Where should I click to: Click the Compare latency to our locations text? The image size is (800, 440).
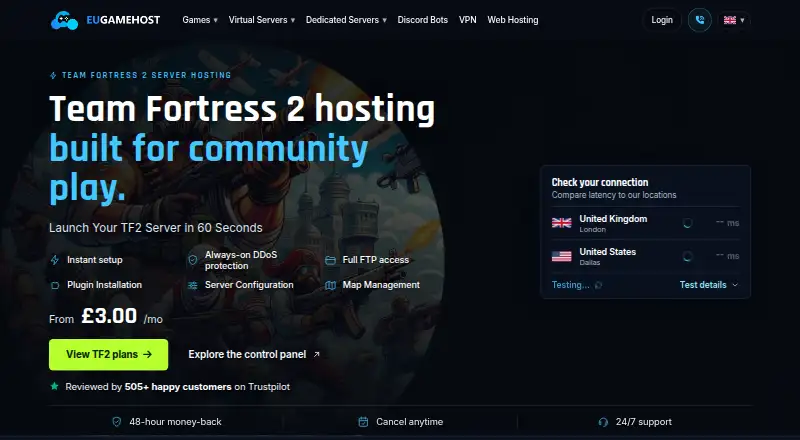point(614,195)
